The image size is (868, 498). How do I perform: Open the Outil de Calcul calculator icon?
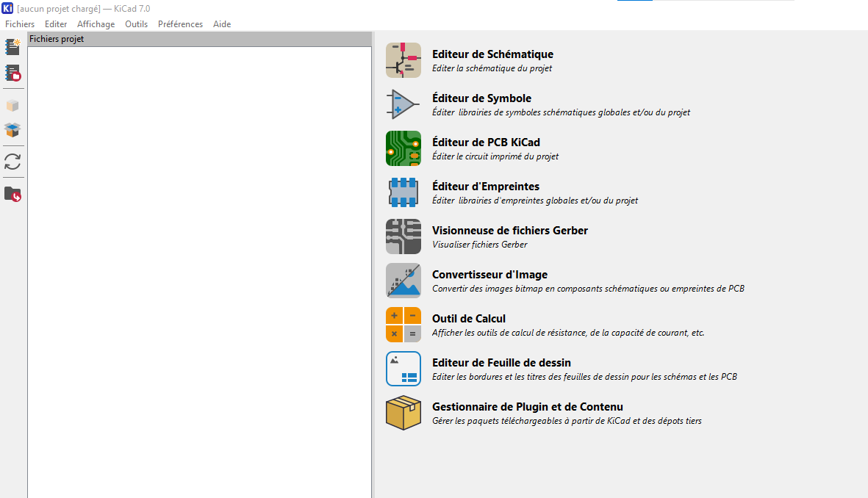click(403, 325)
